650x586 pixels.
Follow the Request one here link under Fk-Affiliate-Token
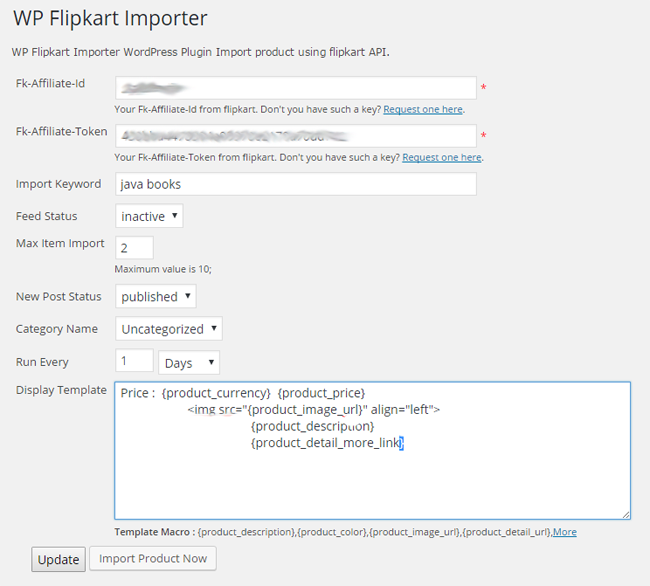pyautogui.click(x=441, y=158)
